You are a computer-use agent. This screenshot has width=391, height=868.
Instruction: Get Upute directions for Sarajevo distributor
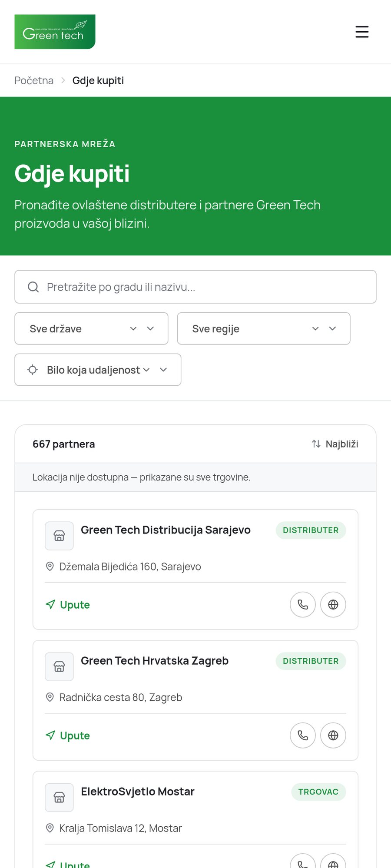68,605
